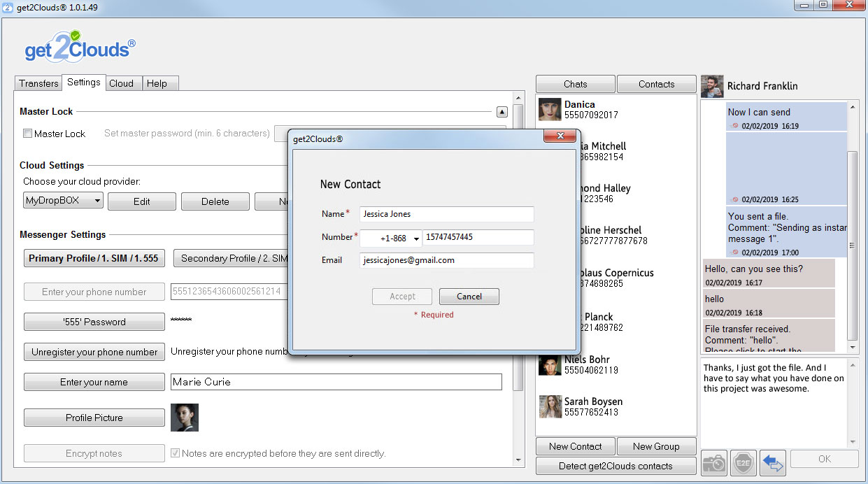Click the Delete cloud provider button
868x484 pixels.
(x=215, y=201)
